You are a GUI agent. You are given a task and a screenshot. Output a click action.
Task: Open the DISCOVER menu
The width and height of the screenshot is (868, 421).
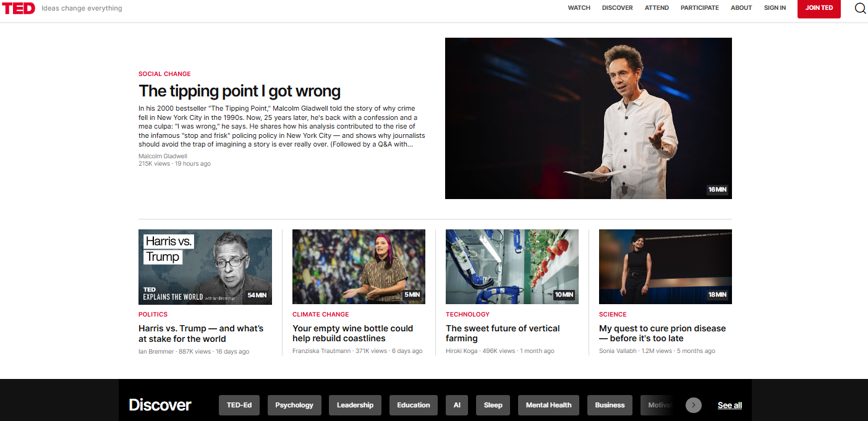tap(617, 8)
